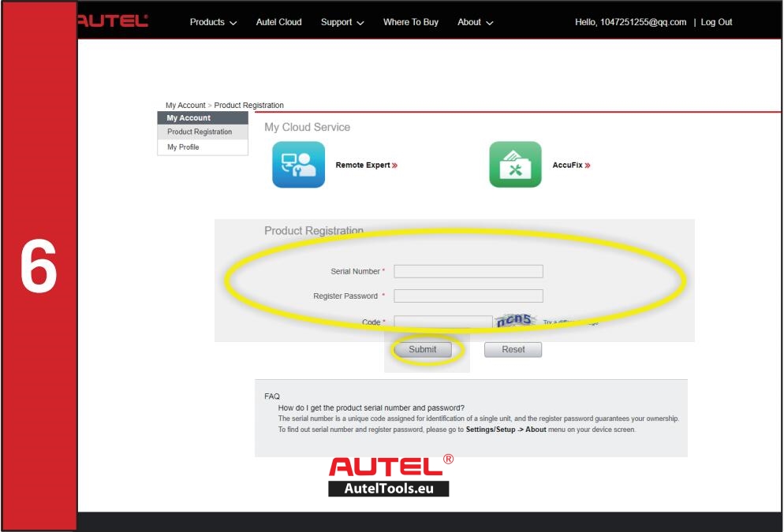Open My Profile from the sidebar
The width and height of the screenshot is (784, 532).
pyautogui.click(x=183, y=147)
